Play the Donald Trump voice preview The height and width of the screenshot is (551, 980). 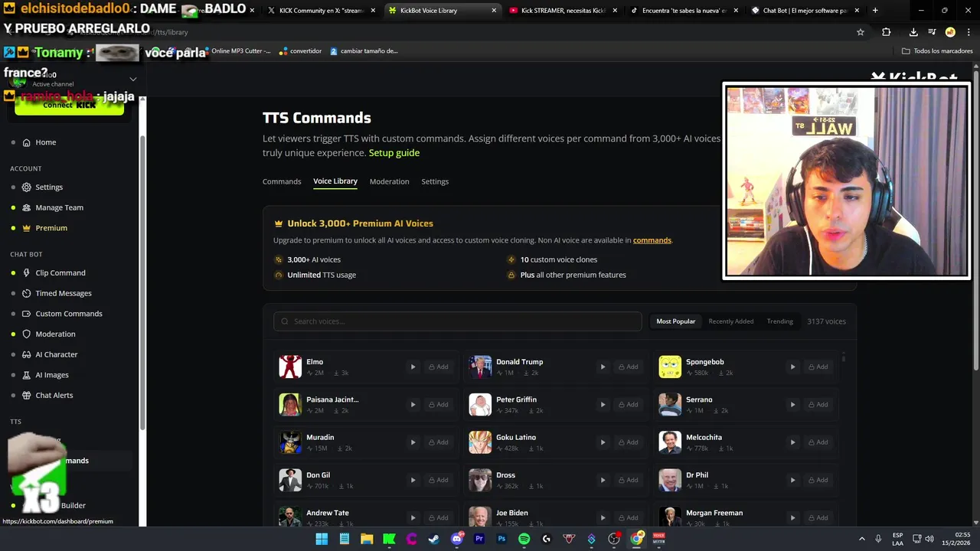point(603,367)
